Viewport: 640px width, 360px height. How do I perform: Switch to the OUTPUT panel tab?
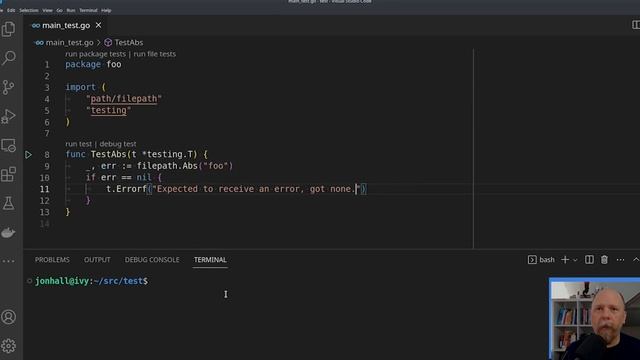click(97, 260)
